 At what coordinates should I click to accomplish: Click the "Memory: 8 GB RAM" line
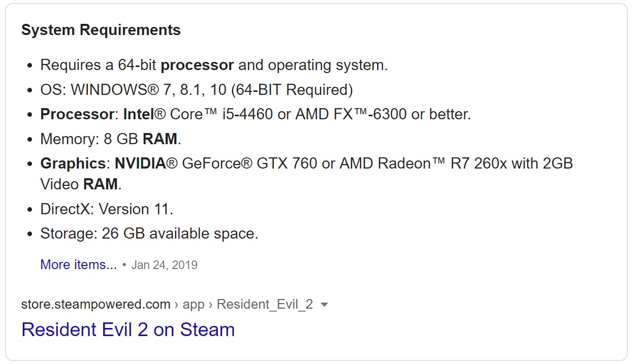pyautogui.click(x=110, y=139)
